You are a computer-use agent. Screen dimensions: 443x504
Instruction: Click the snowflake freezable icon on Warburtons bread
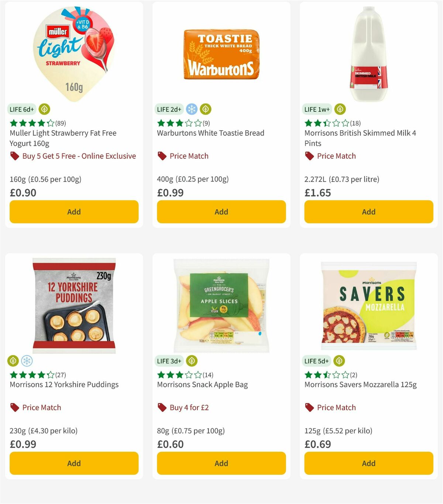191,109
